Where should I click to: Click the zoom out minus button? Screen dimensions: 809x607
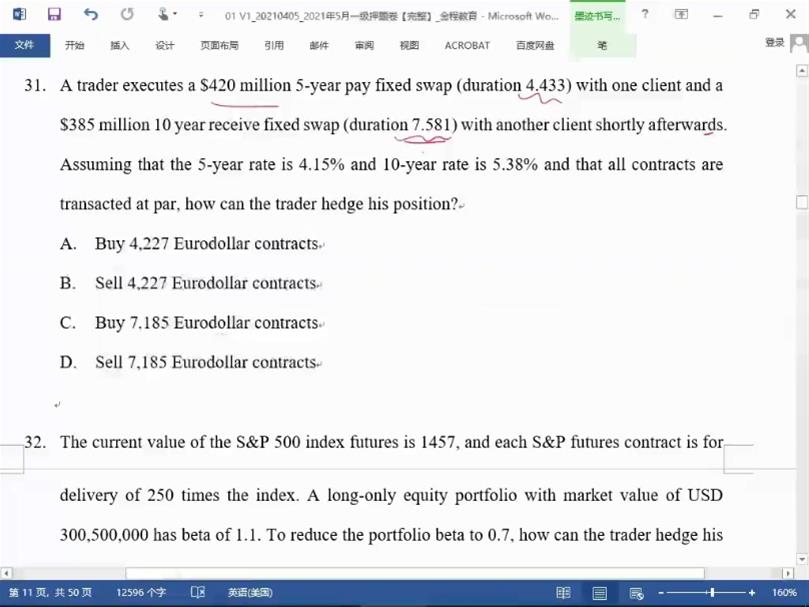click(661, 593)
